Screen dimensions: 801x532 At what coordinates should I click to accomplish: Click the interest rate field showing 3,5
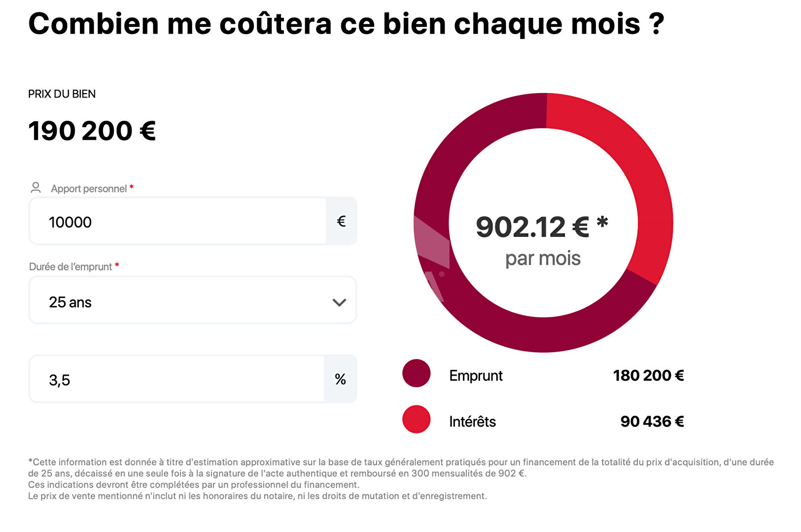176,379
